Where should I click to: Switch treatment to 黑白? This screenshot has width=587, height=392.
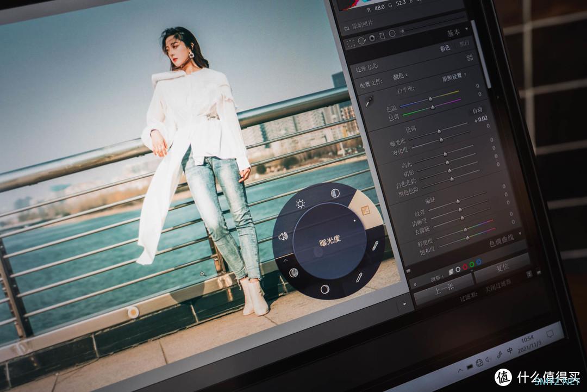tap(465, 43)
